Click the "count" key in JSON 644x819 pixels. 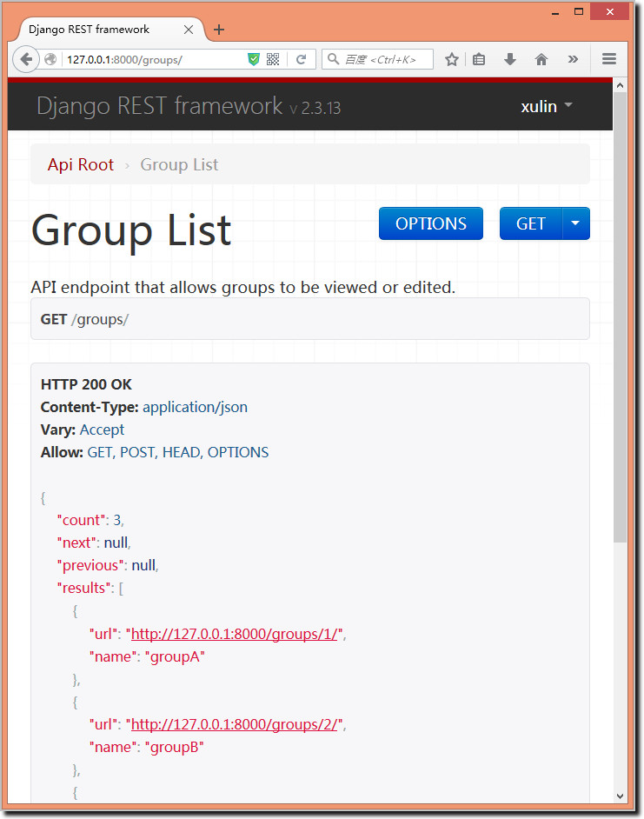tap(82, 520)
